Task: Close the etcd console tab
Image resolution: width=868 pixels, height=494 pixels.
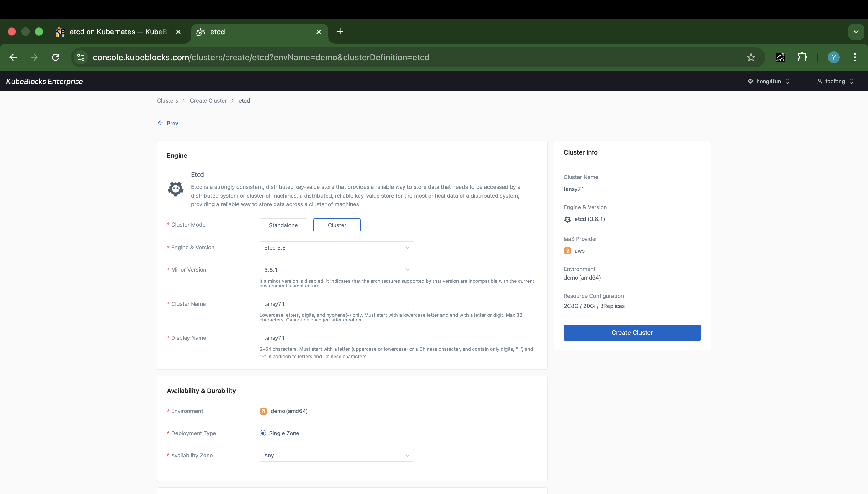Action: point(319,32)
